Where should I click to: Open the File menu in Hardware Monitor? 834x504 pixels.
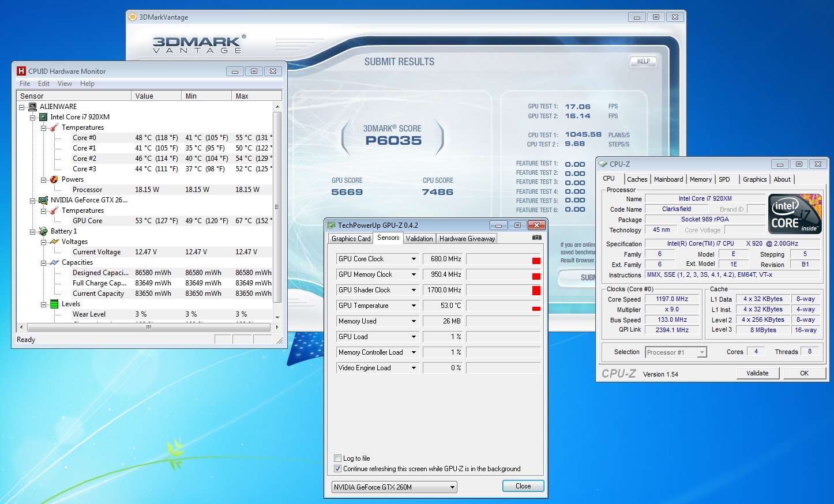point(25,84)
